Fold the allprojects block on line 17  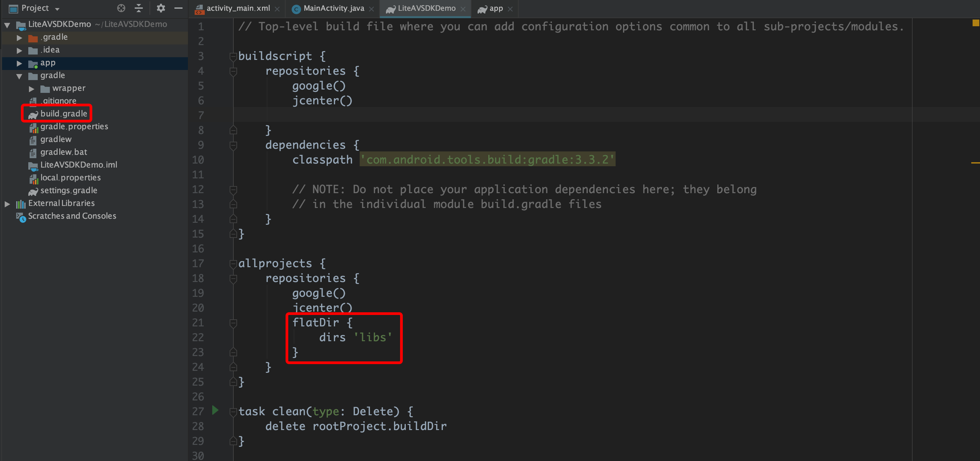(233, 264)
